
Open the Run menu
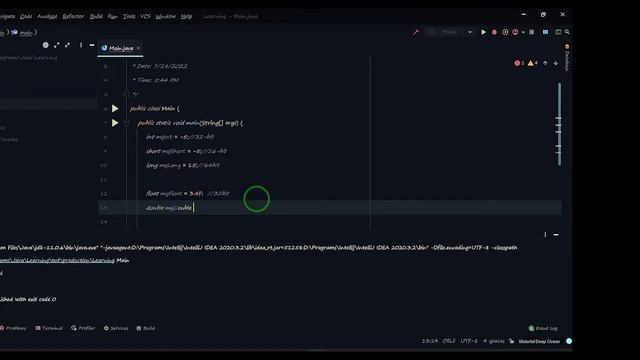[x=113, y=16]
